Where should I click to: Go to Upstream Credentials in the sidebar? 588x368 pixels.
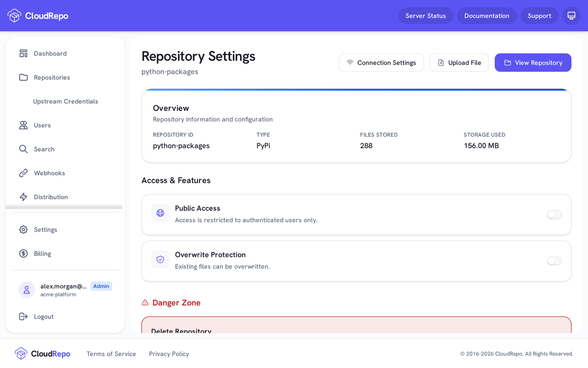(x=65, y=101)
